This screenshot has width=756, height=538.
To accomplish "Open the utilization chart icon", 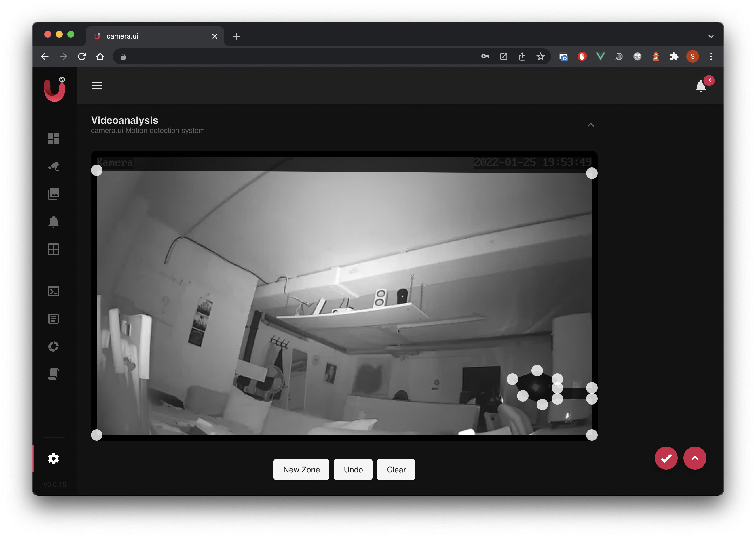I will pyautogui.click(x=53, y=346).
